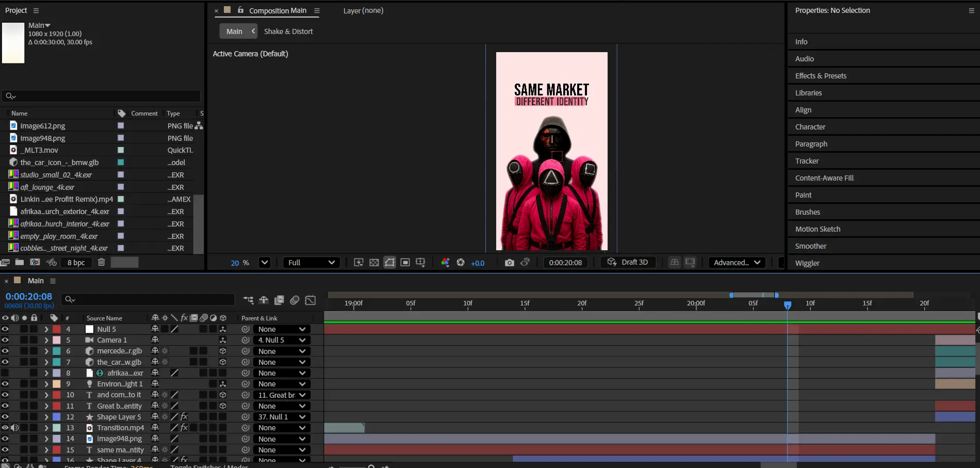
Task: Mute audio of Transition.mp4 layer
Action: point(15,428)
